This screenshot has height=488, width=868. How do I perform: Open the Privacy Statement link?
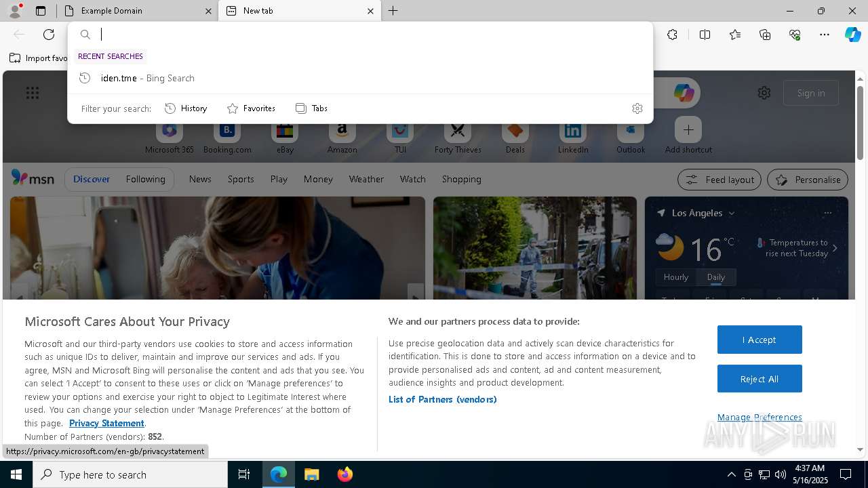(x=106, y=423)
